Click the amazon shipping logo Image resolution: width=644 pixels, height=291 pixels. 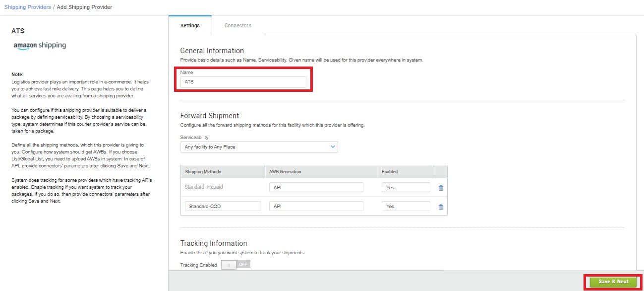click(40, 45)
